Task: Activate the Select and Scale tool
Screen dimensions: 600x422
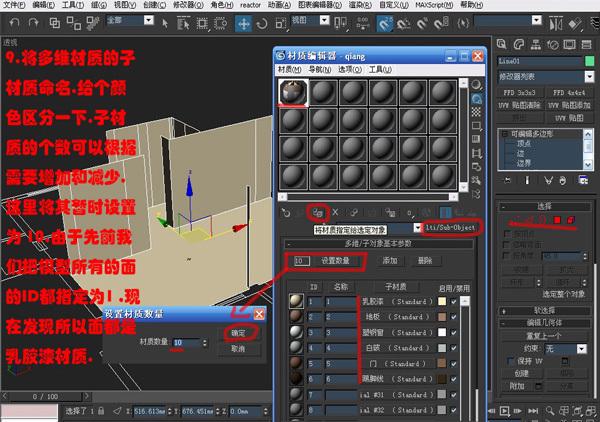Action: click(280, 24)
